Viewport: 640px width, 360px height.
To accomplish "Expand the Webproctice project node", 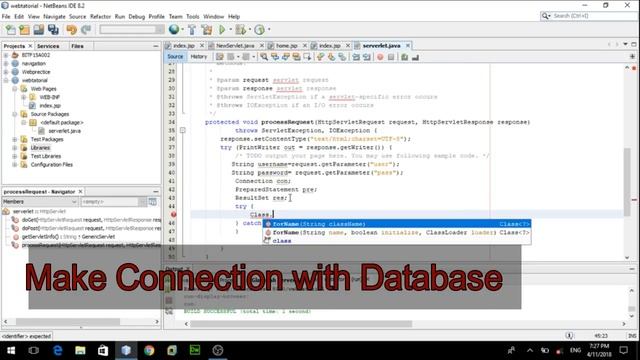I will coord(6,72).
